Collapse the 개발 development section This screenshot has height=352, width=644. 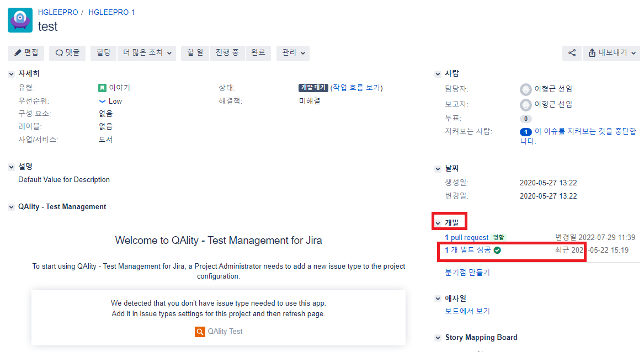click(x=438, y=223)
